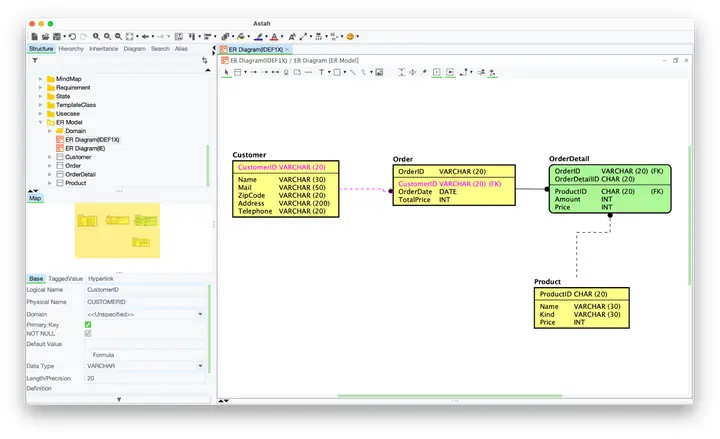Screen dimensions: 720x439
Task: Select the Text tool in diagram toolbar
Action: (321, 72)
